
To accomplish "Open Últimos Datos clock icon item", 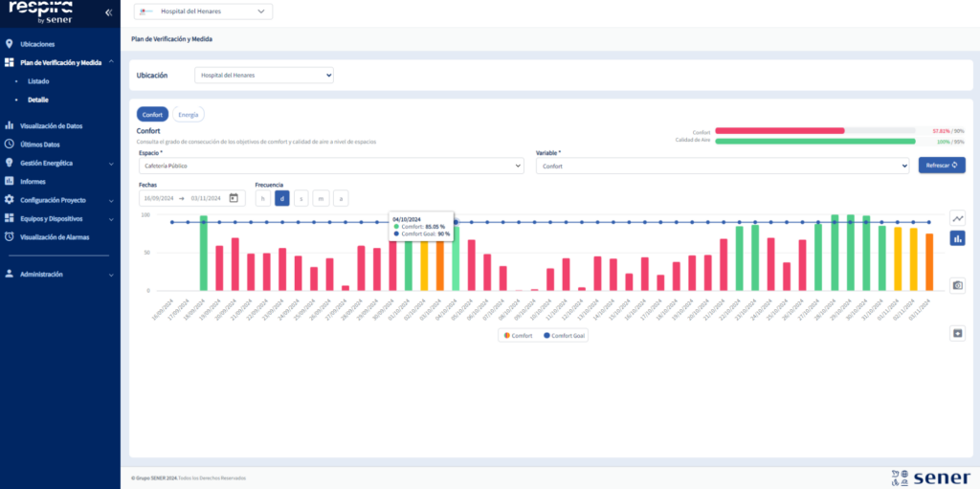I will [x=39, y=144].
